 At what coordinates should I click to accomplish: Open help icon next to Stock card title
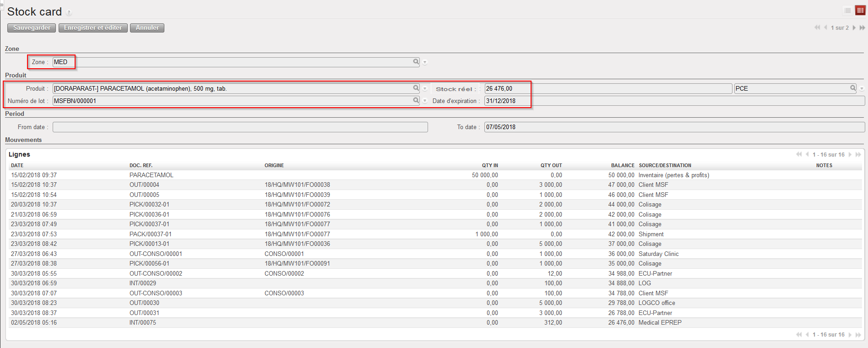(x=69, y=13)
